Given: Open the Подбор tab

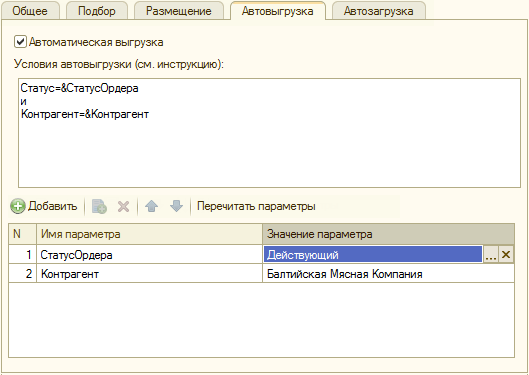Looking at the screenshot, I should tap(97, 11).
